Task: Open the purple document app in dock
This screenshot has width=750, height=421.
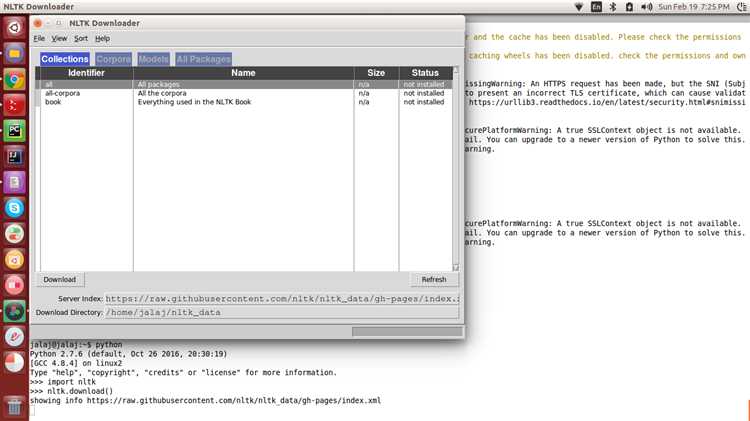Action: [x=14, y=182]
